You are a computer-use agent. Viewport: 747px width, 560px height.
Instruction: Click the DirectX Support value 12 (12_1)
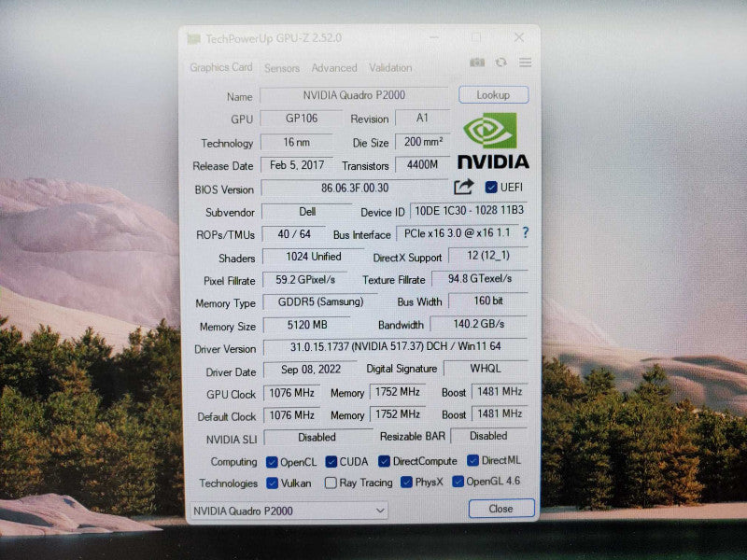487,255
